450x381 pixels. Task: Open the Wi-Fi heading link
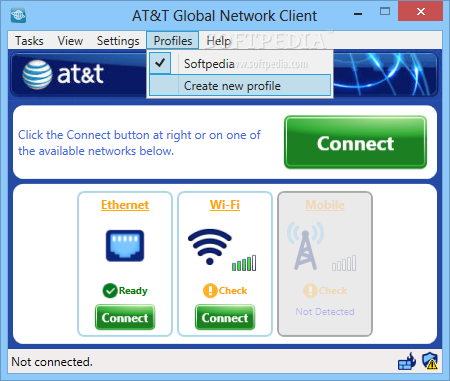pyautogui.click(x=225, y=205)
